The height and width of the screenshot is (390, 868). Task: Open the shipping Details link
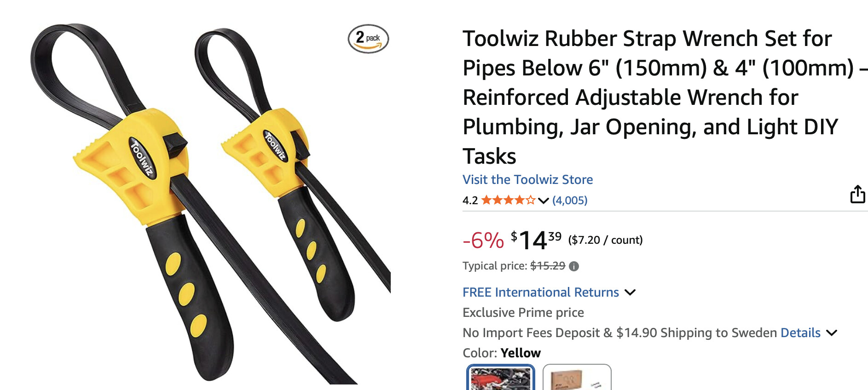click(800, 333)
